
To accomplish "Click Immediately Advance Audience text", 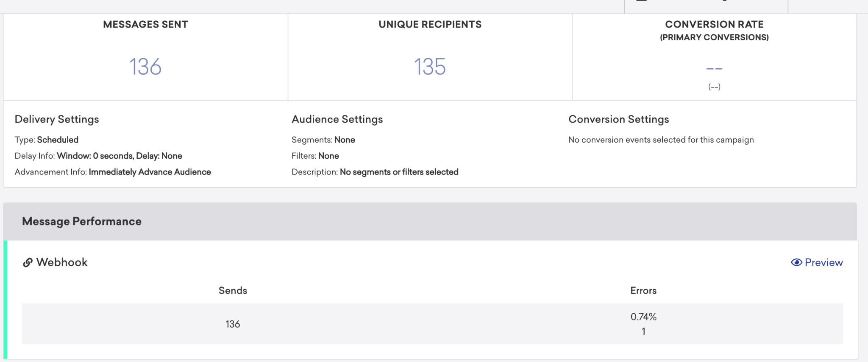I will (x=150, y=172).
